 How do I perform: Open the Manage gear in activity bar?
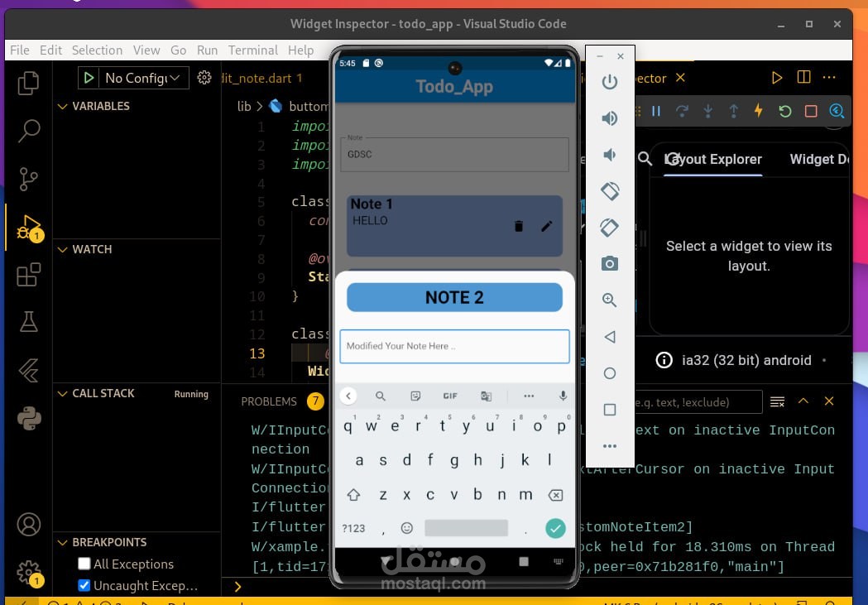coord(28,573)
